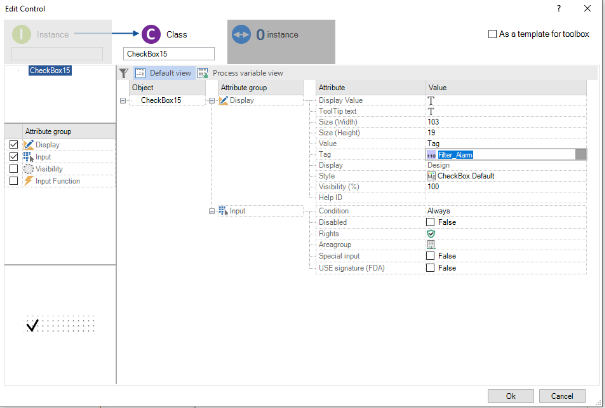Image resolution: width=605 pixels, height=408 pixels.
Task: Switch to Process variable view
Action: [240, 73]
